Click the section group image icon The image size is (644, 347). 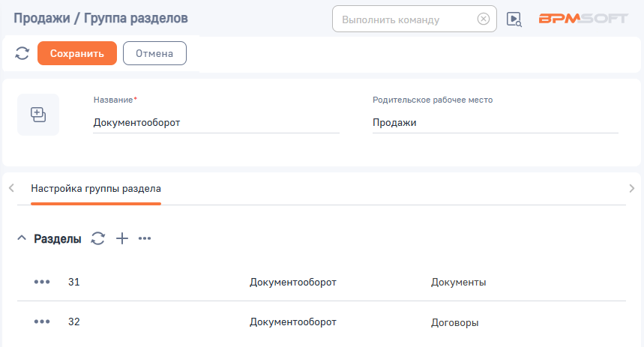point(38,115)
